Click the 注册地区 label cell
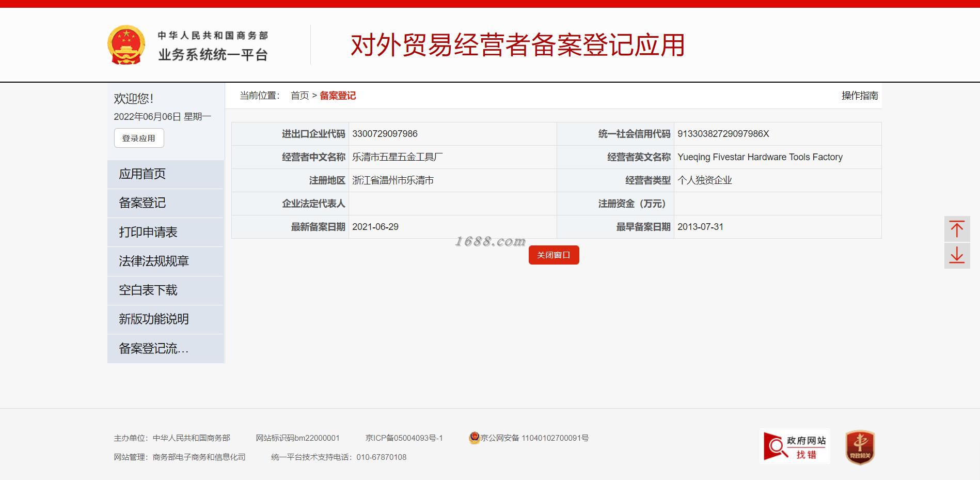 coord(290,180)
